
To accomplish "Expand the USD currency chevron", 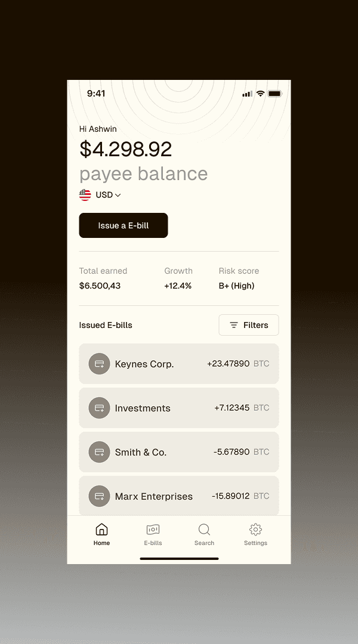I will 118,195.
